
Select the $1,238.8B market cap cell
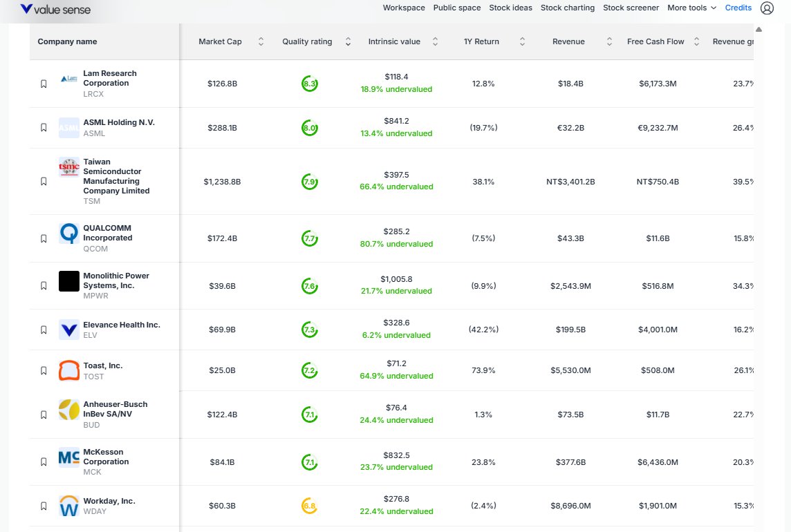point(222,182)
